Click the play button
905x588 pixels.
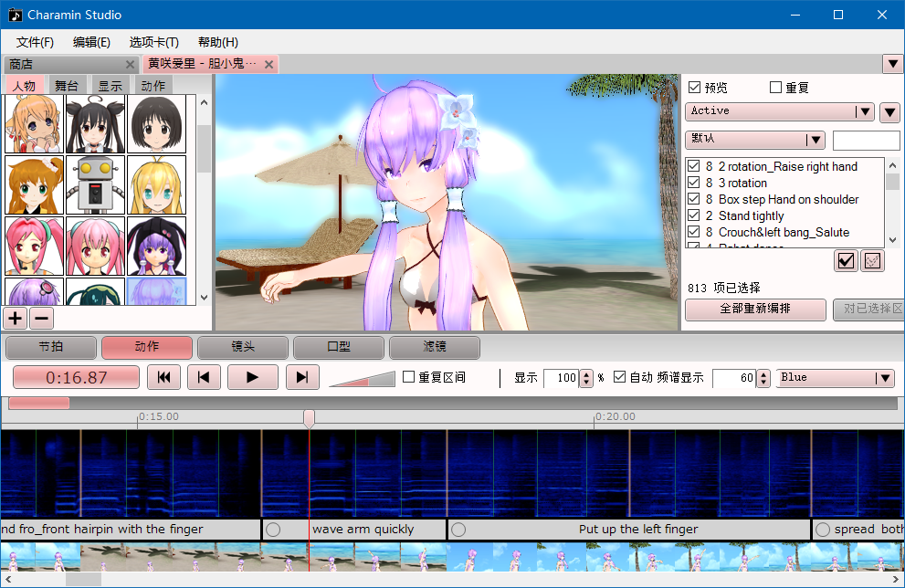click(x=252, y=377)
